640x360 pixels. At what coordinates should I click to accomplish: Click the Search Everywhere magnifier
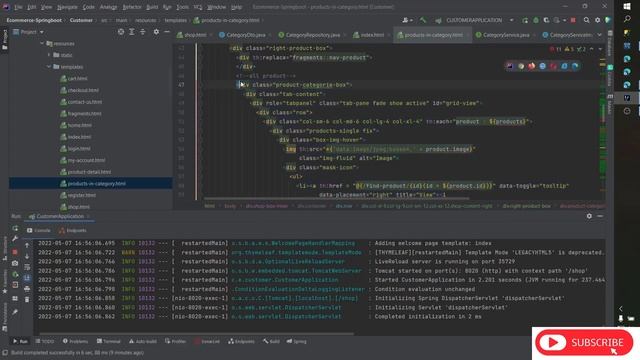coord(587,20)
